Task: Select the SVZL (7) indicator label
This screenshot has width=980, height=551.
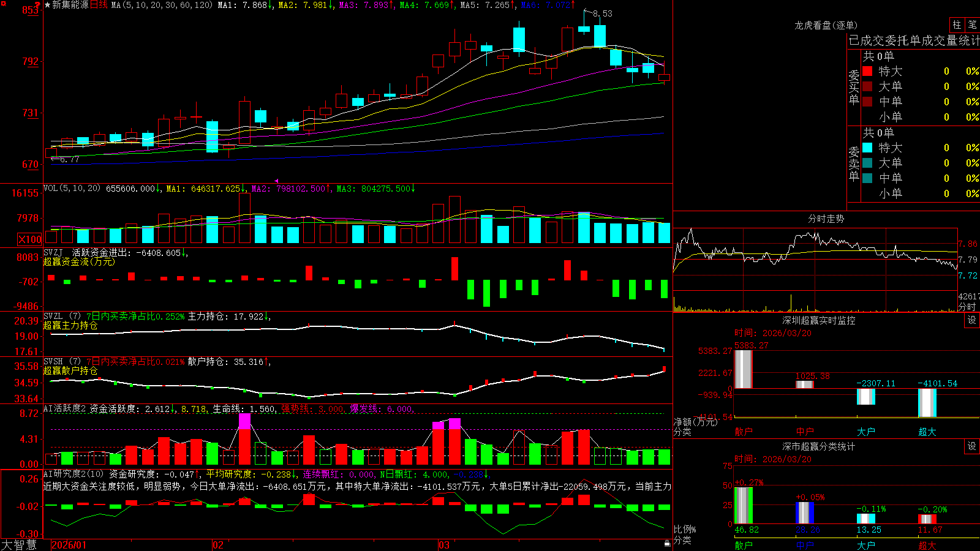Action: coord(62,317)
